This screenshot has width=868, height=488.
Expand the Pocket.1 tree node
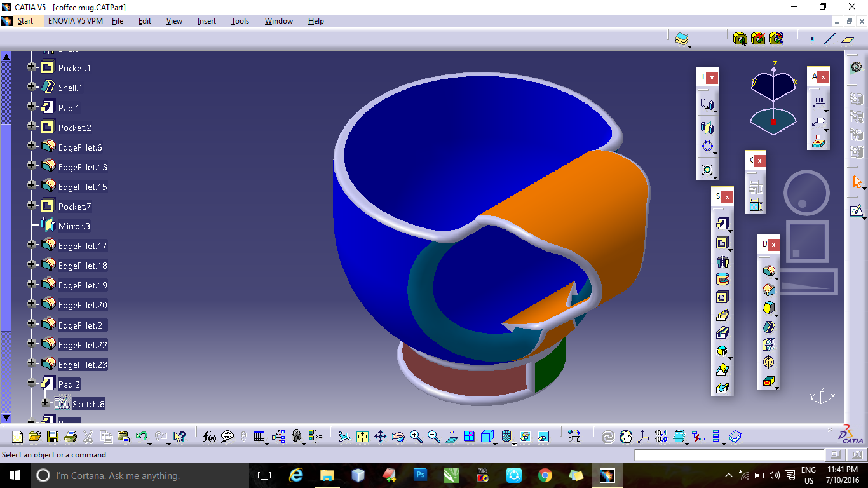coord(31,67)
